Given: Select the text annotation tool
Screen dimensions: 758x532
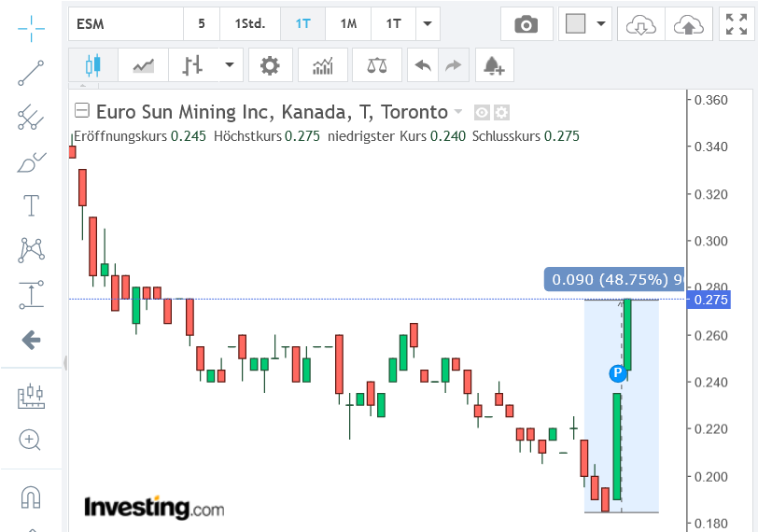Looking at the screenshot, I should pyautogui.click(x=31, y=205).
